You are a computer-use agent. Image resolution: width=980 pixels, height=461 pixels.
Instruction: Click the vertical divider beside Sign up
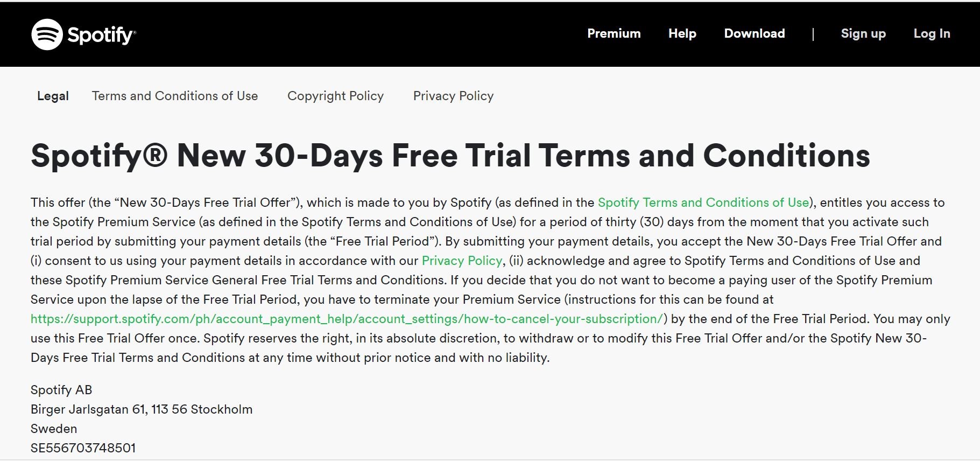813,34
